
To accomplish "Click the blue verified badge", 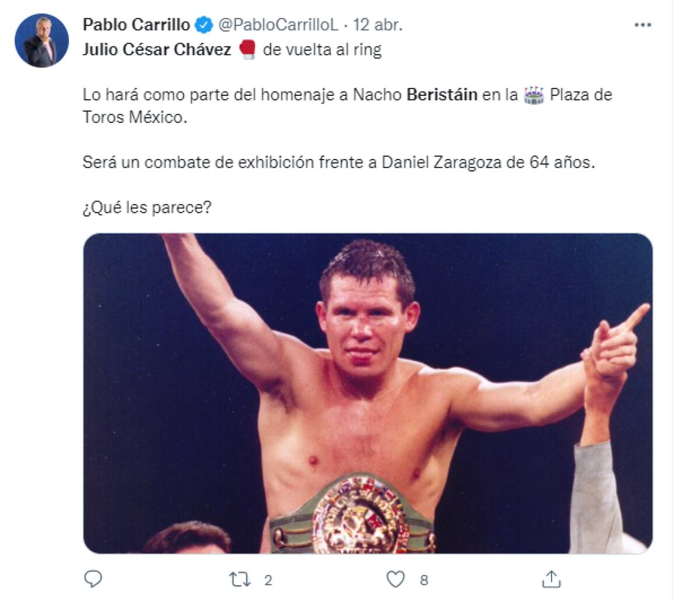I will (x=203, y=25).
